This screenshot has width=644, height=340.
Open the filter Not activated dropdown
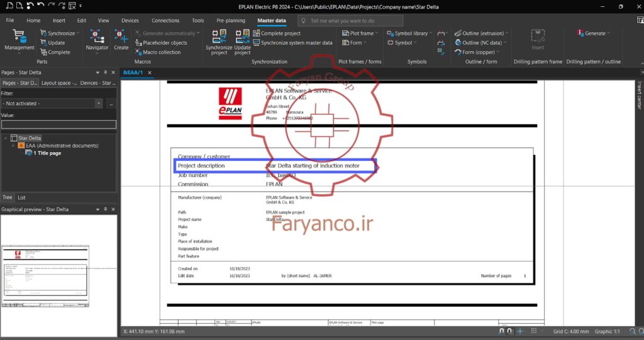pyautogui.click(x=98, y=104)
